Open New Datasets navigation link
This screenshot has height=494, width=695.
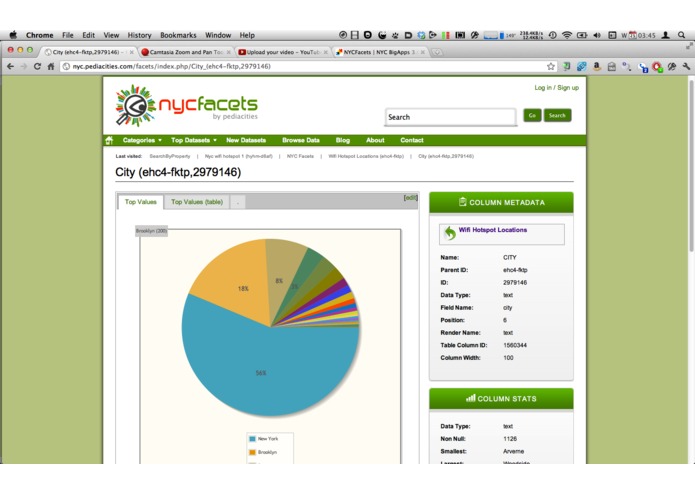coord(246,140)
